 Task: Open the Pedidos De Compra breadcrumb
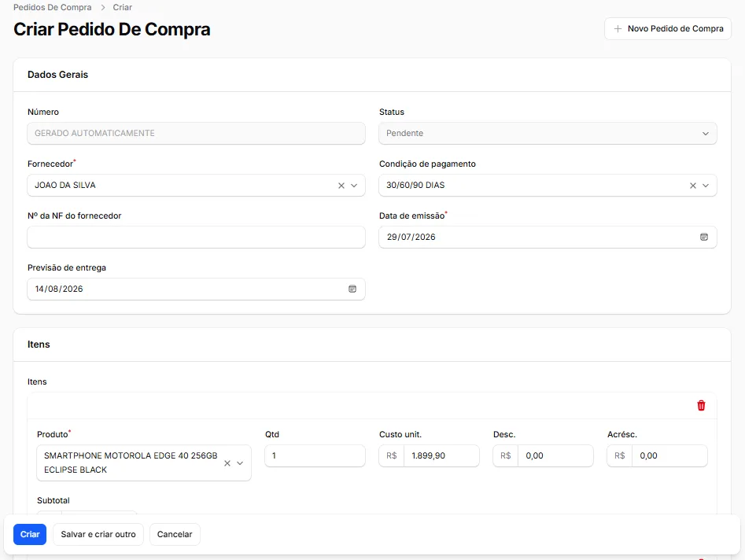click(52, 8)
